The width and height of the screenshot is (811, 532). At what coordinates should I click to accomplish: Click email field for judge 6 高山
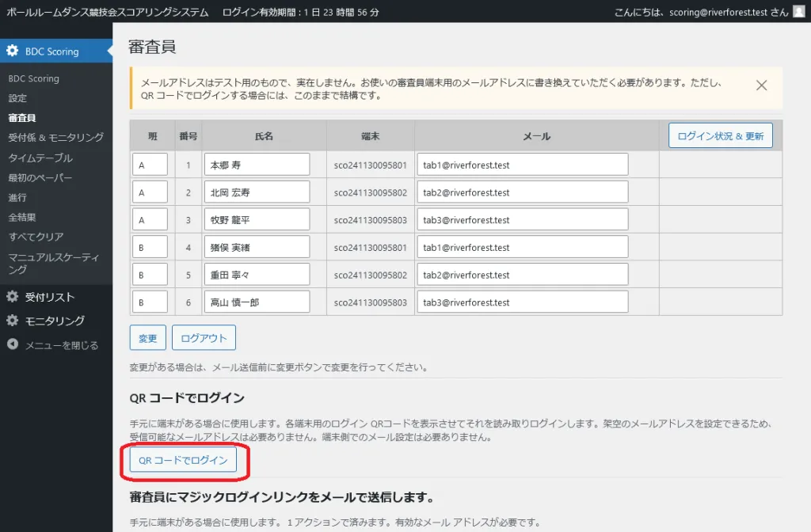point(522,302)
